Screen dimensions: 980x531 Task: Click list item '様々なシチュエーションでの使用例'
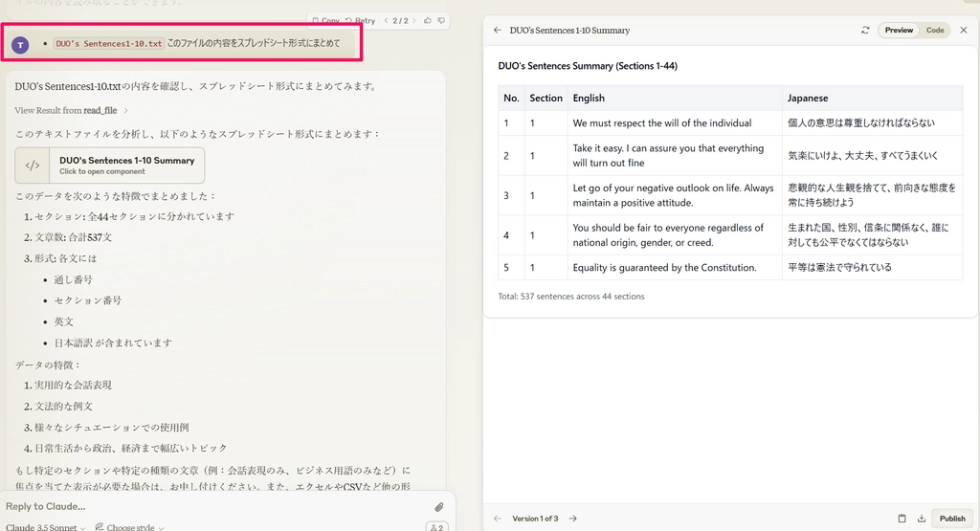coord(112,428)
